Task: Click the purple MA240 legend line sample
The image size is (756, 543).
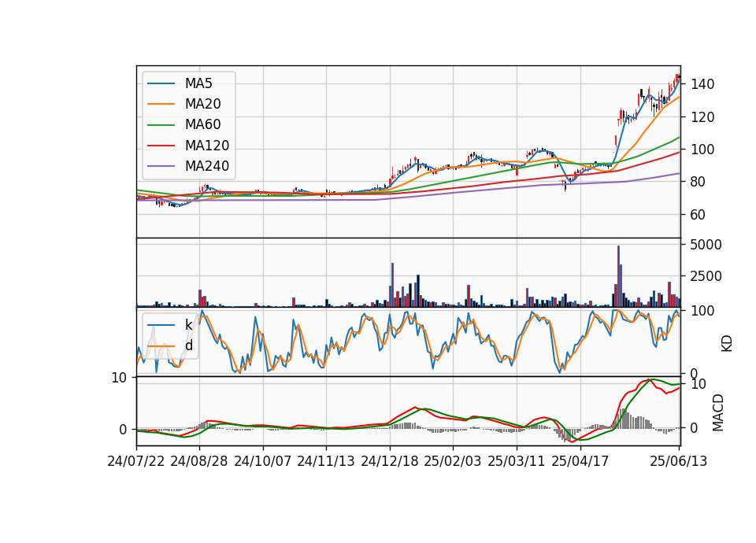Action: tap(161, 166)
